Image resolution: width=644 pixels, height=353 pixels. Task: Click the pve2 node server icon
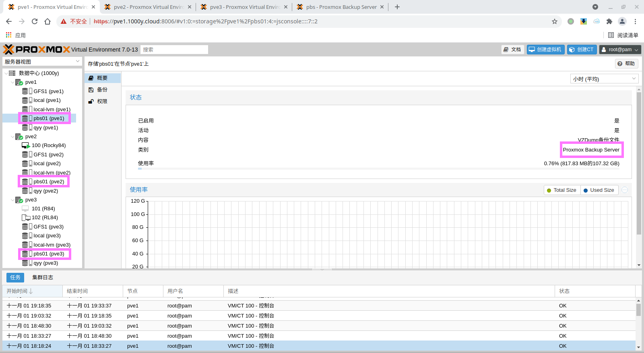pos(19,137)
